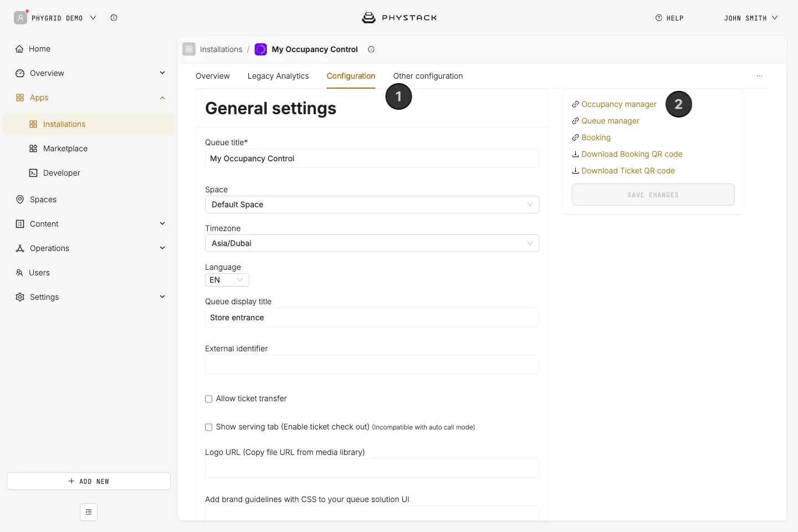The height and width of the screenshot is (532, 798).
Task: Check Show serving tab option
Action: tap(209, 427)
